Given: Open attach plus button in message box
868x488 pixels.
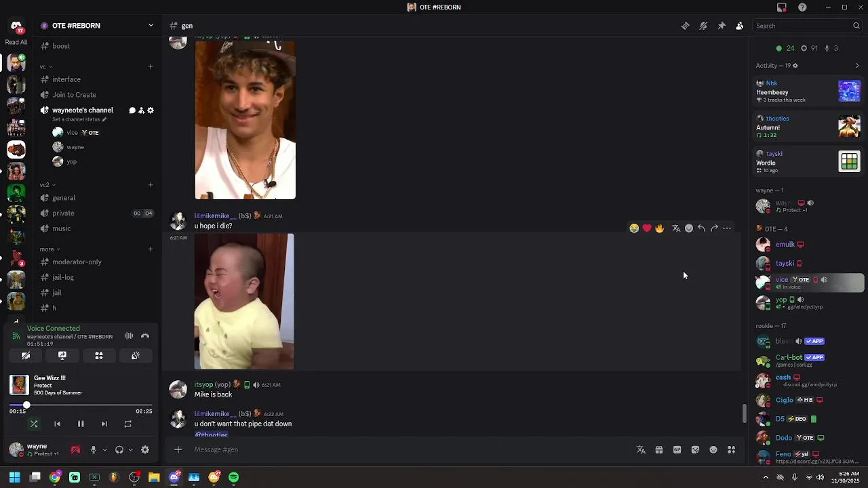Looking at the screenshot, I should (x=178, y=449).
